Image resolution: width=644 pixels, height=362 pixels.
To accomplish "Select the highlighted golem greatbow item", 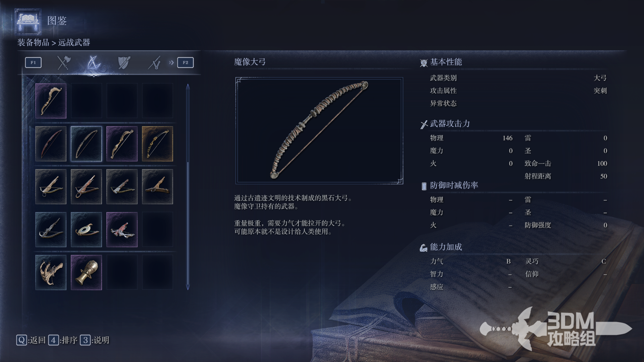I will 86,144.
